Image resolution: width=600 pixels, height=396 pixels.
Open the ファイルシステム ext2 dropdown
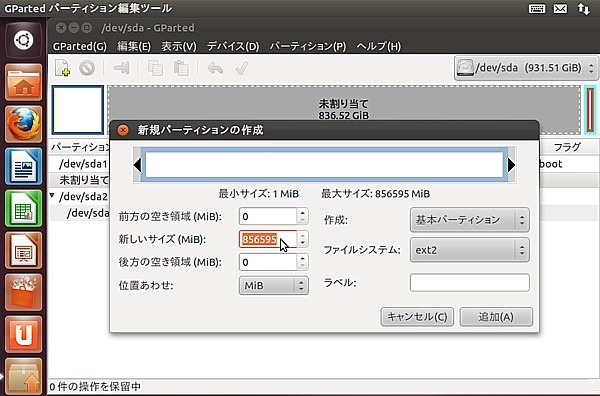470,250
